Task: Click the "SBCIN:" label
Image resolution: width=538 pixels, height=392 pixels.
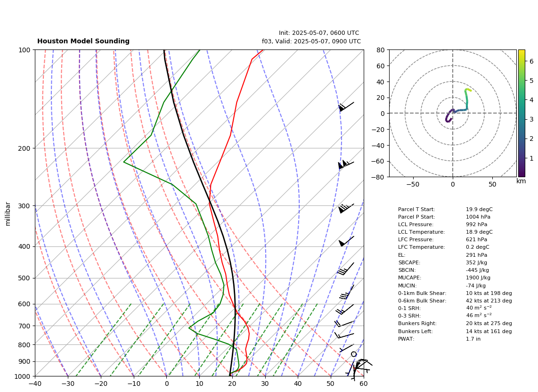Action: tap(407, 270)
